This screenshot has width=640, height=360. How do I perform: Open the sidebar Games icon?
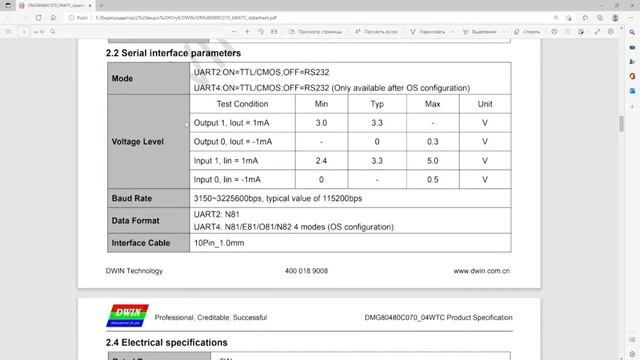(x=632, y=62)
